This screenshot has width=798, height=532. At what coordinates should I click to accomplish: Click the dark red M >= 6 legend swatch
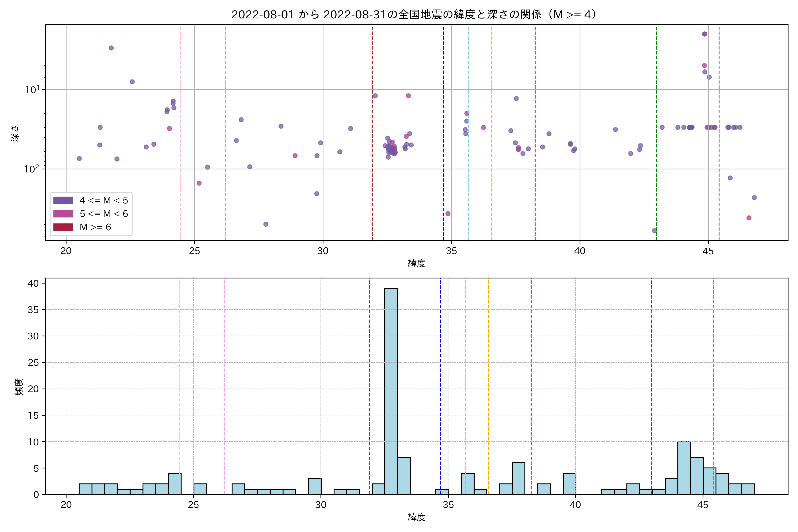pos(63,227)
